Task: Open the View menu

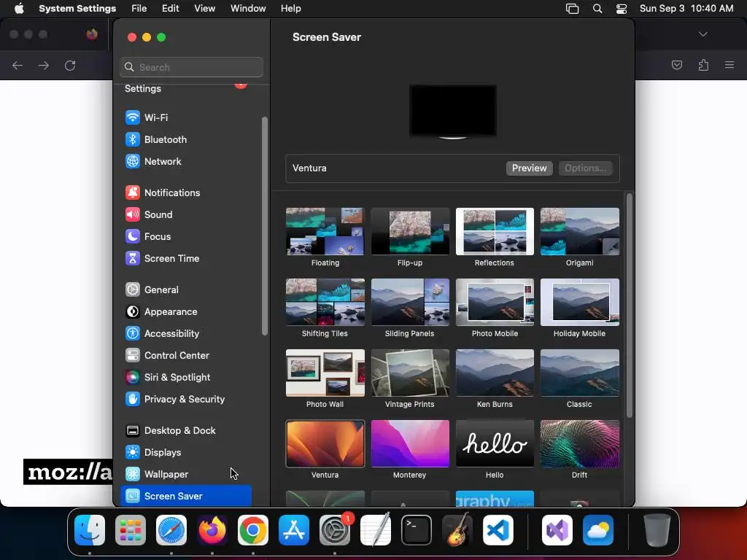Action: [205, 9]
